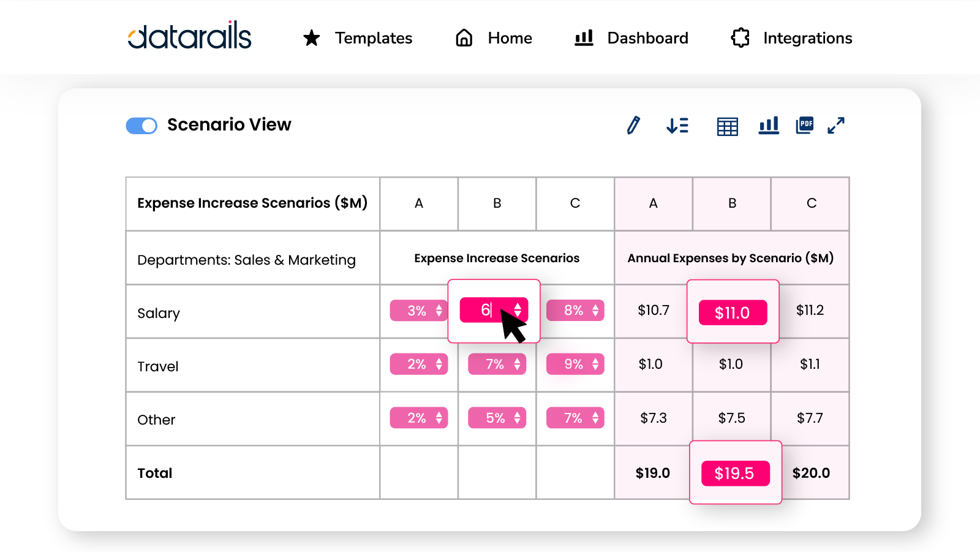Expand the panel to fullscreen
The height and width of the screenshot is (552, 980).
pyautogui.click(x=836, y=126)
